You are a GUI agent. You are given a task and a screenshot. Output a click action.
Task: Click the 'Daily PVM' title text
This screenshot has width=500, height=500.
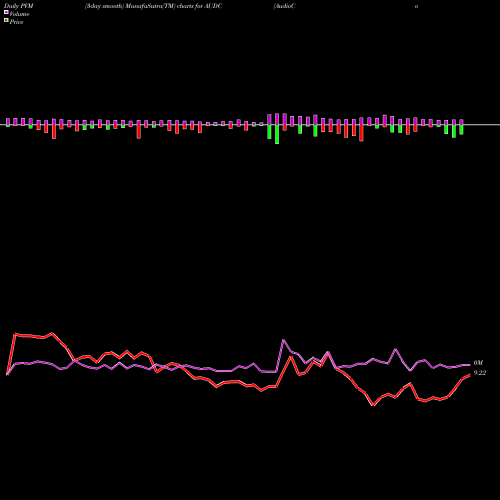tap(19, 6)
